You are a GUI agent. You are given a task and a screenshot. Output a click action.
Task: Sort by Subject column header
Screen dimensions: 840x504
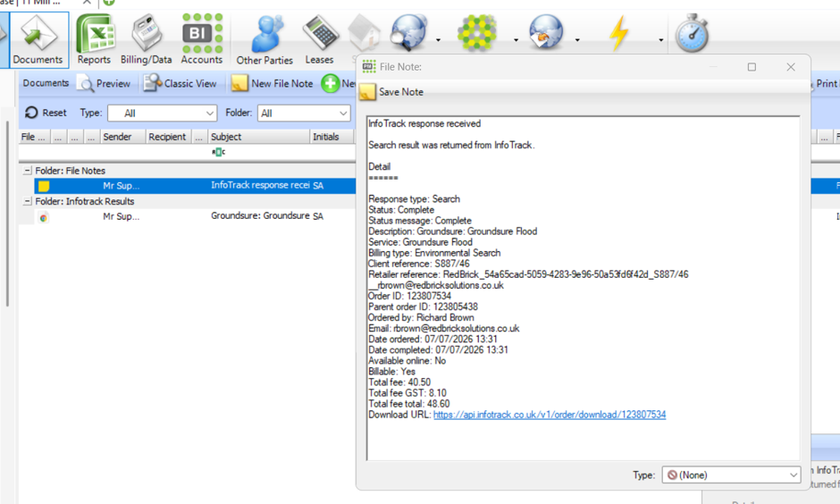pos(259,137)
